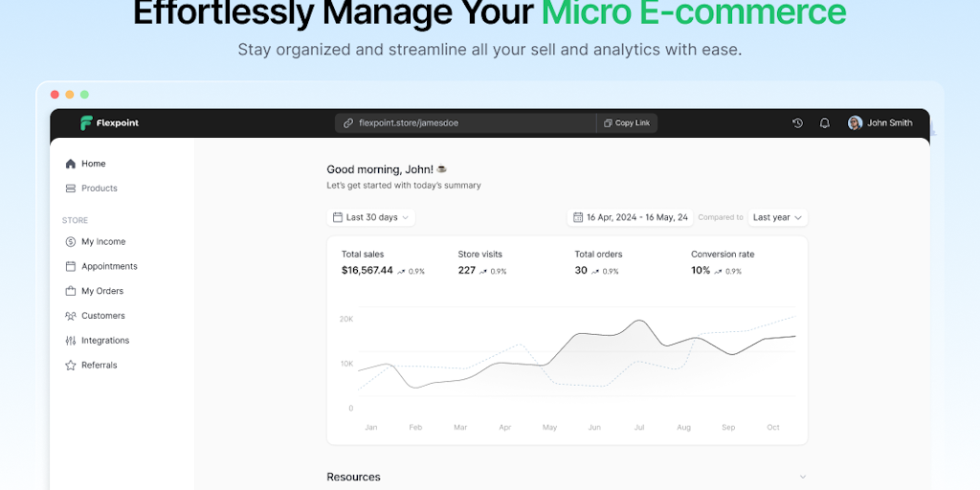Click the Products icon in sidebar

point(71,189)
